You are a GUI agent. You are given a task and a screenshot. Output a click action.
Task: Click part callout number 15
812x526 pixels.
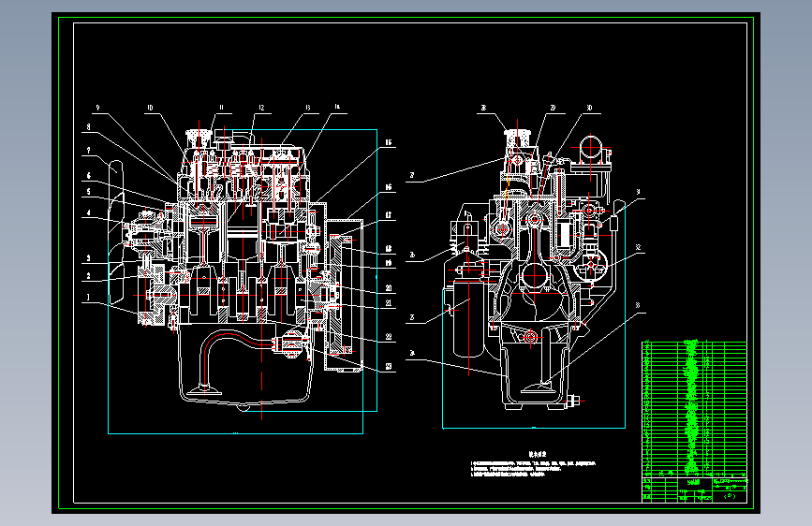[x=389, y=142]
